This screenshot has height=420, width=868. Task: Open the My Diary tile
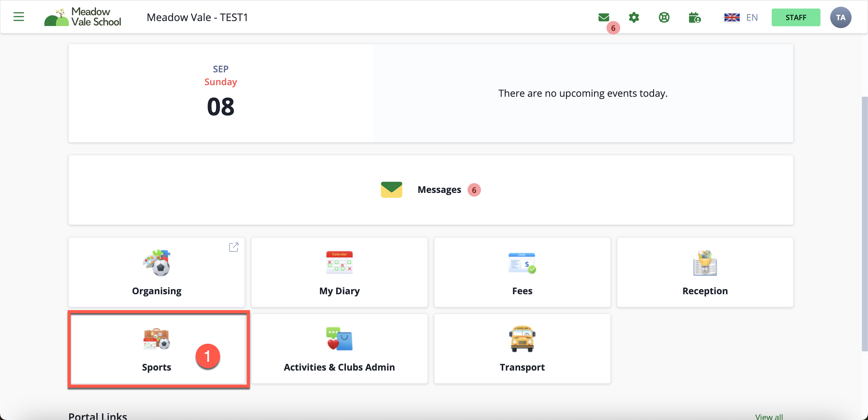pyautogui.click(x=339, y=273)
